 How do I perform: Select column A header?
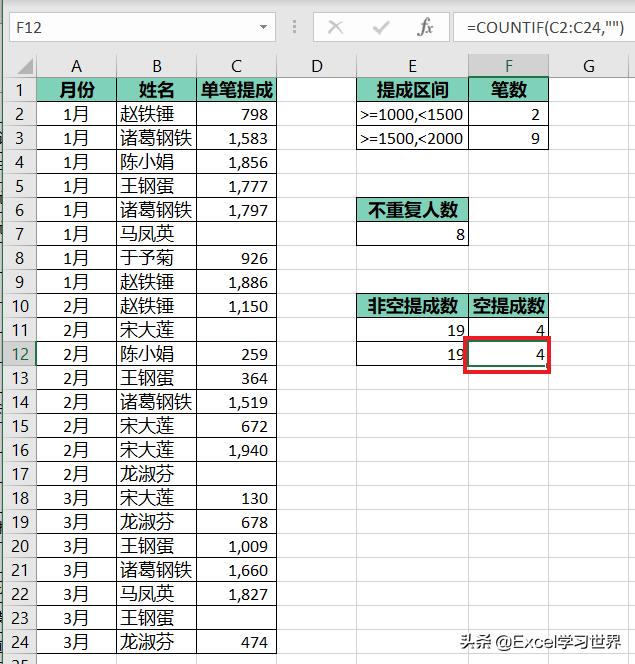(x=76, y=66)
